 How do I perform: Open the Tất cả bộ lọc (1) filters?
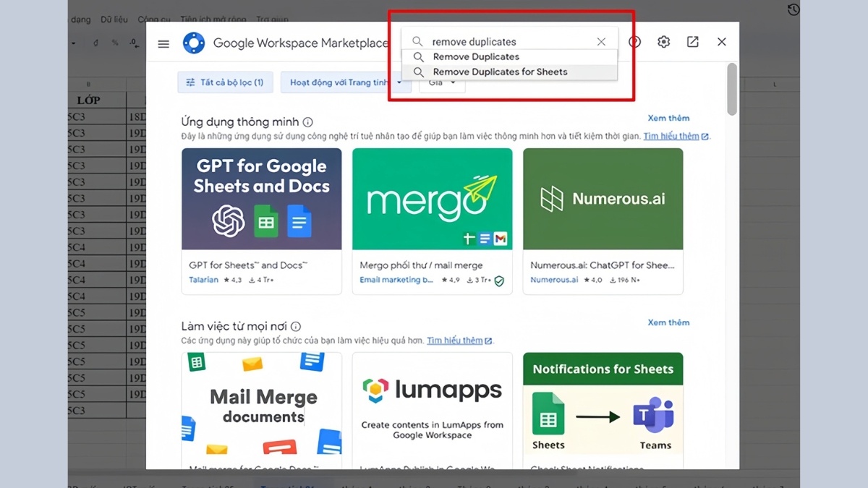point(224,82)
